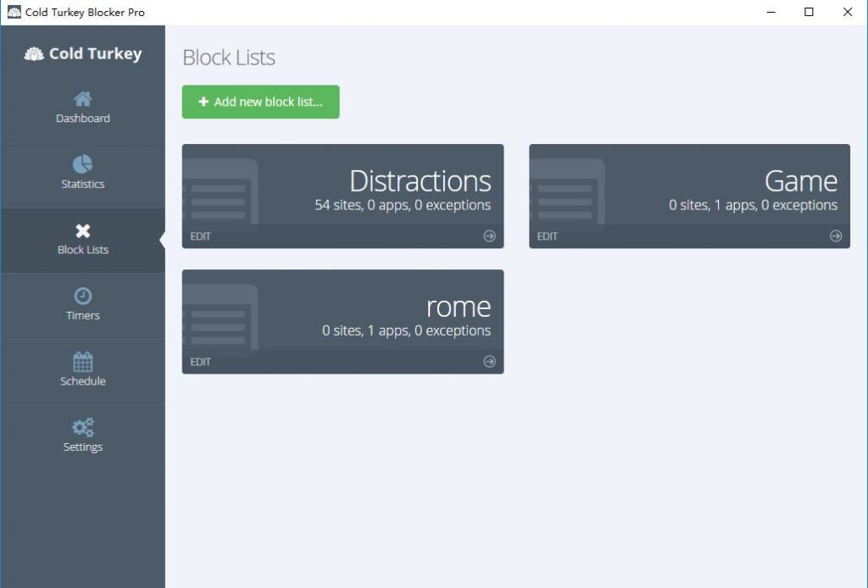Image resolution: width=868 pixels, height=588 pixels.
Task: Go to the Timers clock icon
Action: pos(82,296)
